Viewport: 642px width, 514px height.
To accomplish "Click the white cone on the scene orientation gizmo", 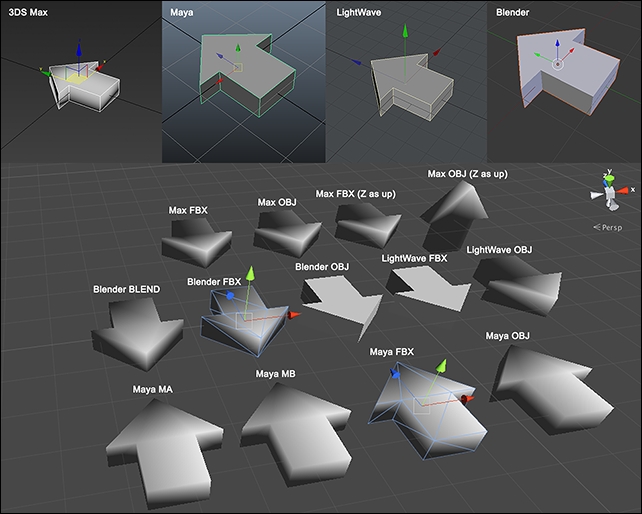I will (x=596, y=195).
